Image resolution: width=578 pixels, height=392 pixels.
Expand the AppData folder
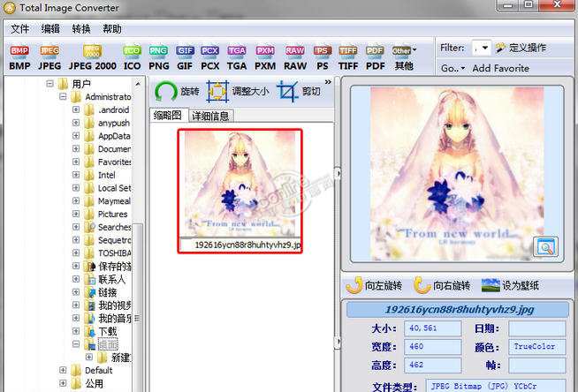(x=76, y=136)
